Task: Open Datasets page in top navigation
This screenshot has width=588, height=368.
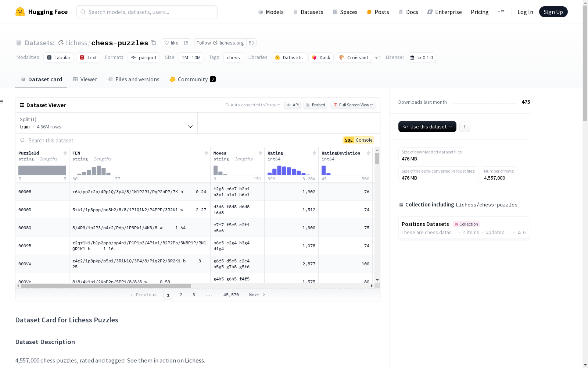Action: coord(308,12)
